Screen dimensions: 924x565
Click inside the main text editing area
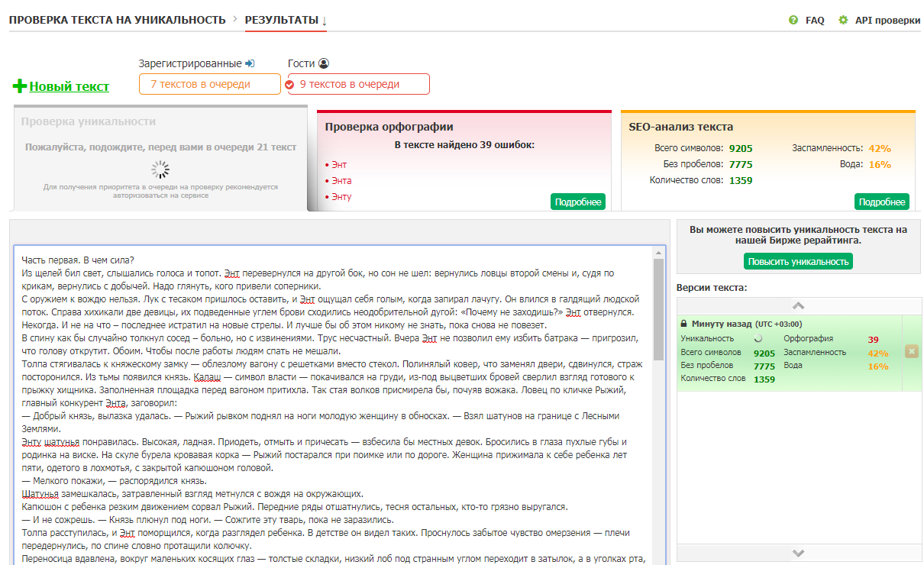pos(336,405)
